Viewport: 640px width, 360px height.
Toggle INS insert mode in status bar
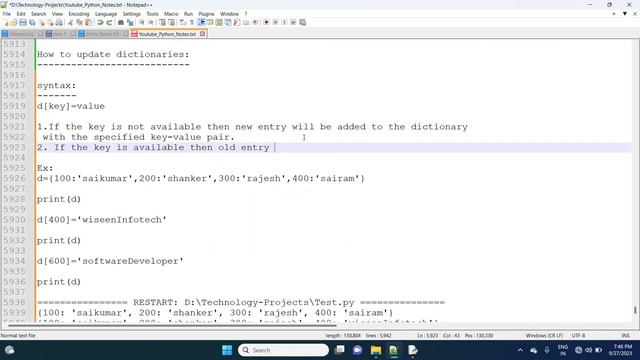(x=625, y=336)
